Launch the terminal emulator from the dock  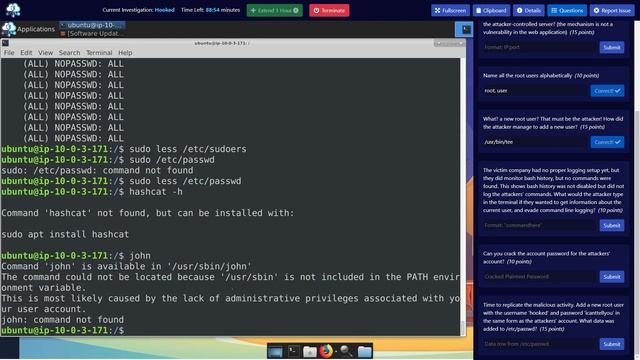click(x=293, y=351)
